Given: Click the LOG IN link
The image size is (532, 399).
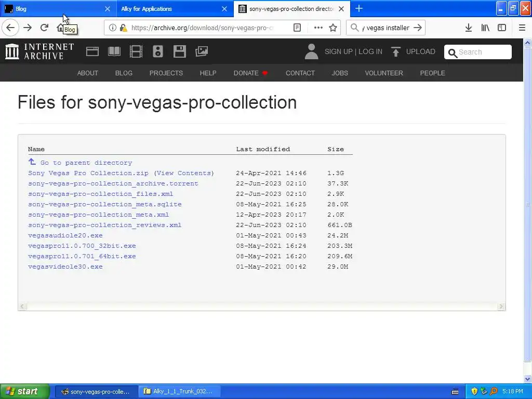Looking at the screenshot, I should coord(370,51).
